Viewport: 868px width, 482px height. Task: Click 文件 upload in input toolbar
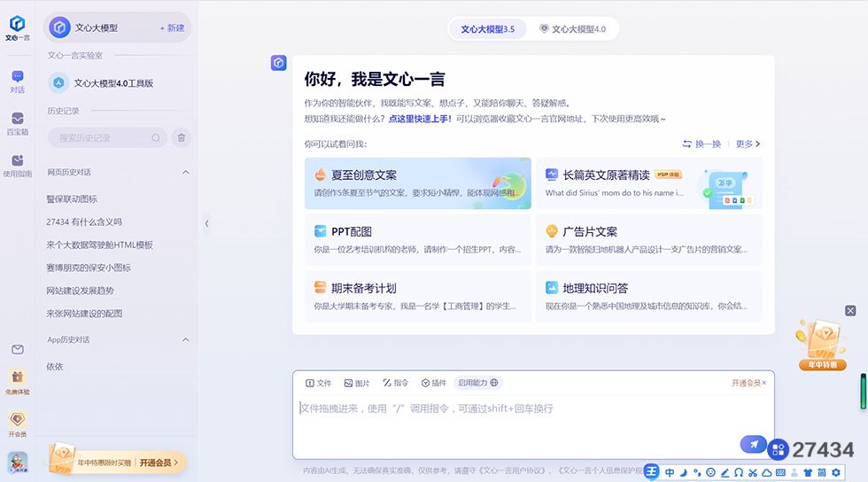318,383
